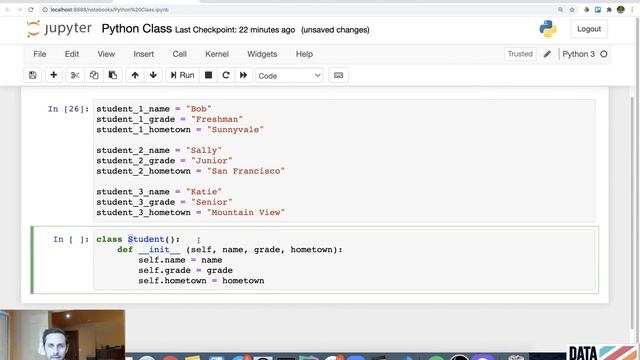Image resolution: width=640 pixels, height=360 pixels.
Task: Open the Insert menu
Action: [x=144, y=54]
